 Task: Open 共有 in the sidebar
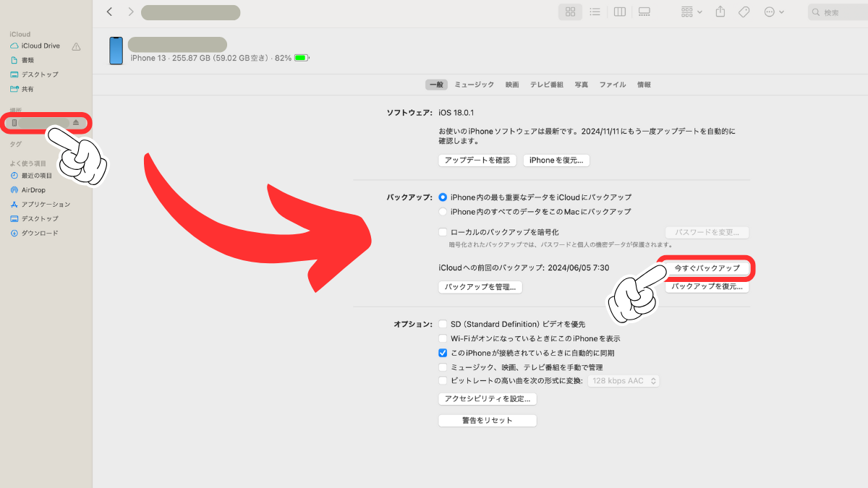[x=27, y=89]
